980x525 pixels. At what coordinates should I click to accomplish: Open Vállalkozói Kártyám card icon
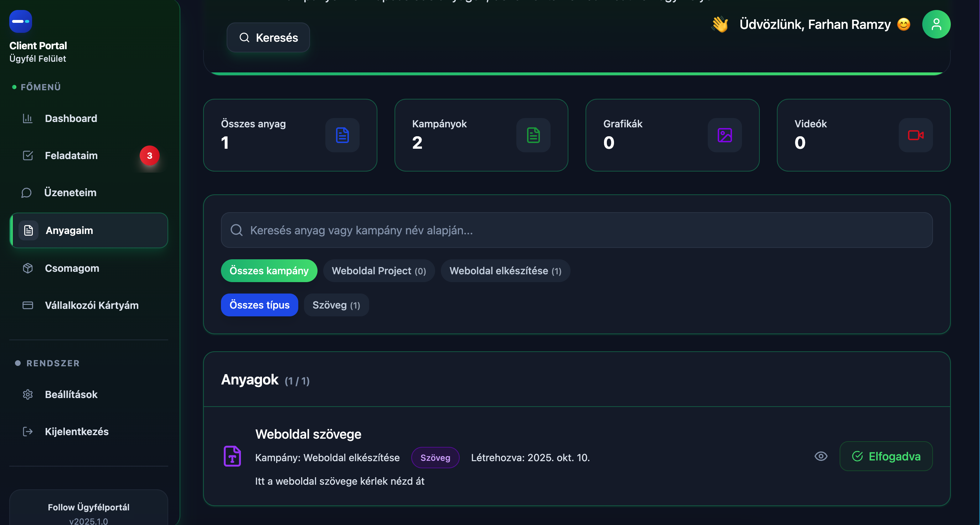27,305
